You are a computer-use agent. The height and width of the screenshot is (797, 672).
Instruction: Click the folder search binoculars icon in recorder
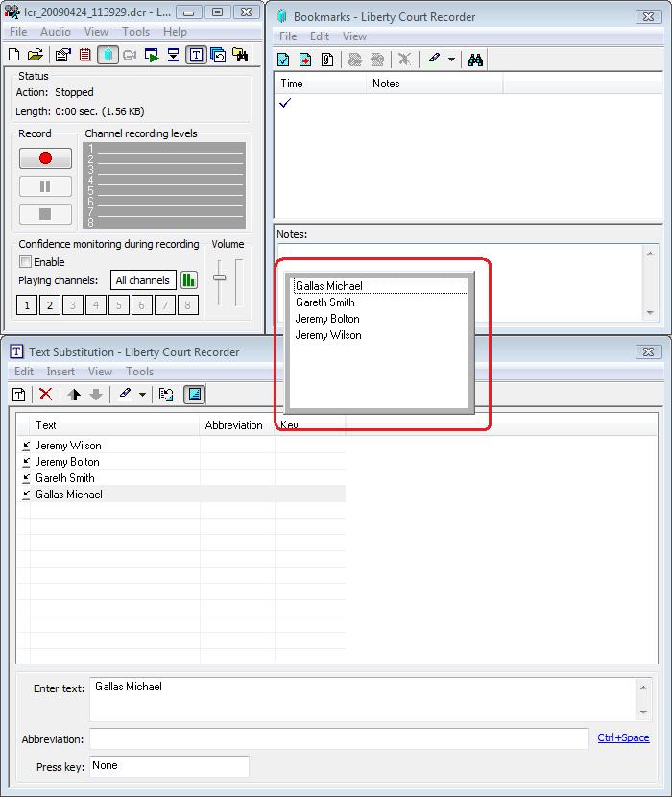(x=240, y=55)
